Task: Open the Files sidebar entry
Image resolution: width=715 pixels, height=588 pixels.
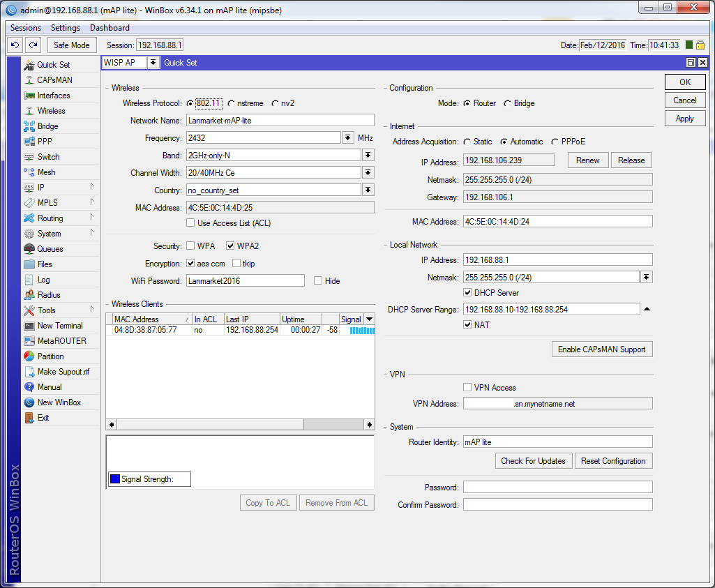Action: pyautogui.click(x=45, y=264)
